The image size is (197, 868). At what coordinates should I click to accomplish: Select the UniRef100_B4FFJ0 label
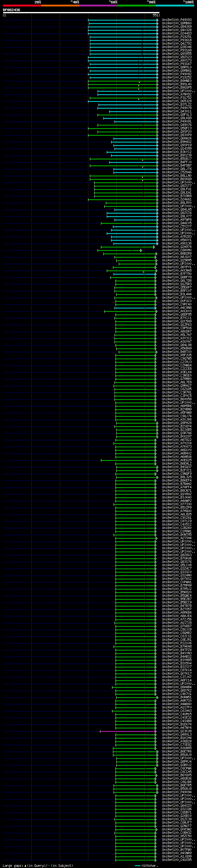(x=176, y=162)
